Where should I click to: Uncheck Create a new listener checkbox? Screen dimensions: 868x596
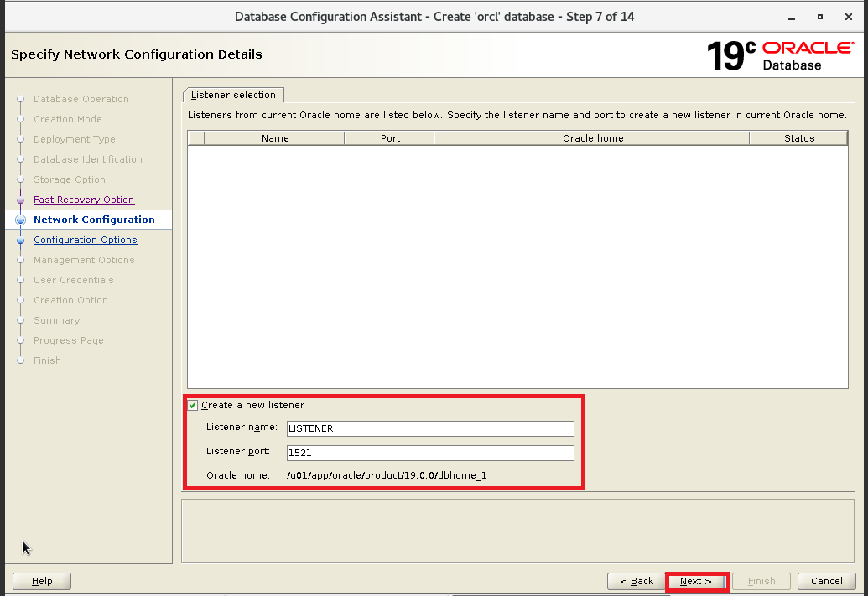pos(193,405)
